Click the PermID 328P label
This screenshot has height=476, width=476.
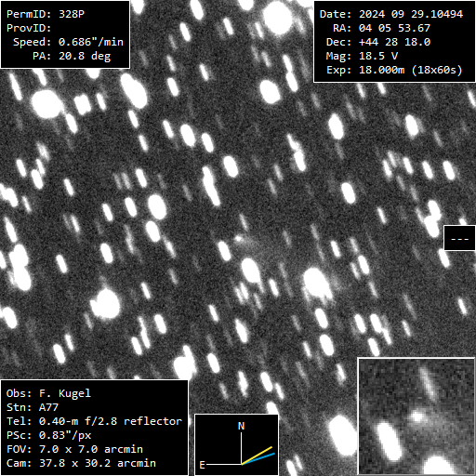click(x=46, y=14)
